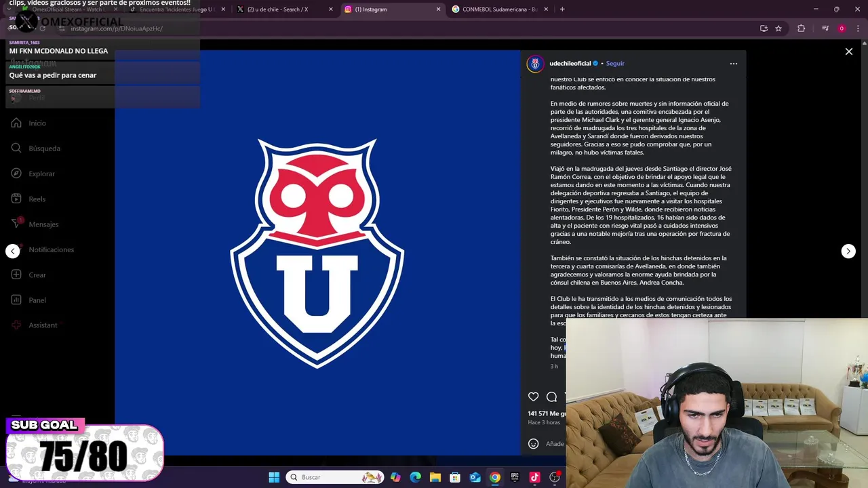The width and height of the screenshot is (868, 488).
Task: Click the Crear plus icon
Action: tap(16, 275)
